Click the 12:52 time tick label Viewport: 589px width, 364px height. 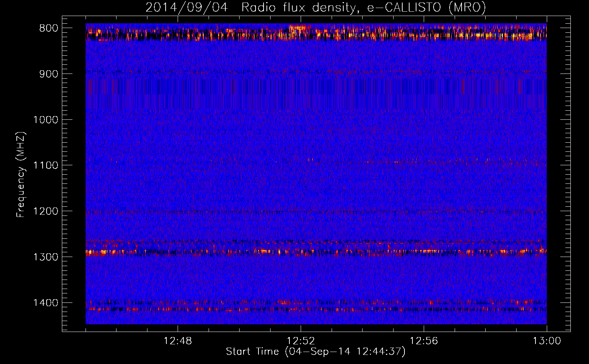(x=301, y=341)
